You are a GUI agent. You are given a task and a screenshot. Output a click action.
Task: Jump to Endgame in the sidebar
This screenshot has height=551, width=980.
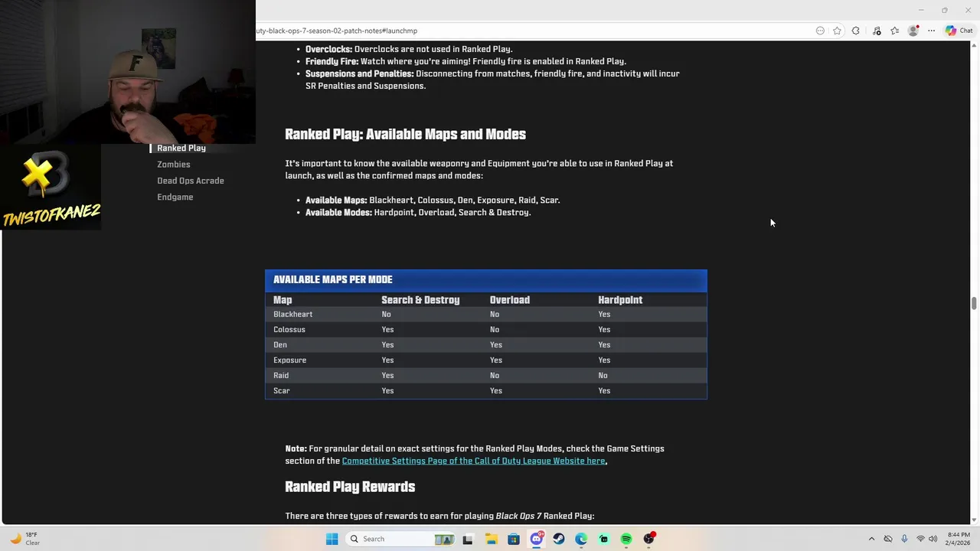tap(175, 197)
